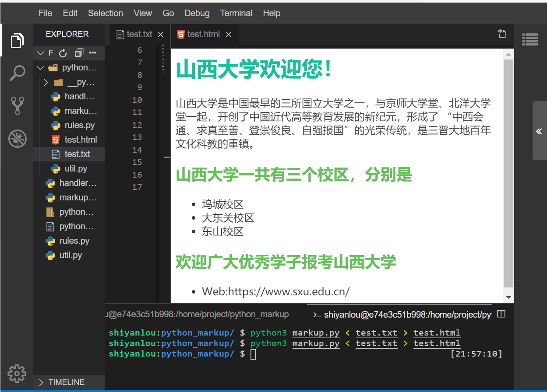Click the 山西大学一共有三个校区 heading
547x392 pixels.
294,175
